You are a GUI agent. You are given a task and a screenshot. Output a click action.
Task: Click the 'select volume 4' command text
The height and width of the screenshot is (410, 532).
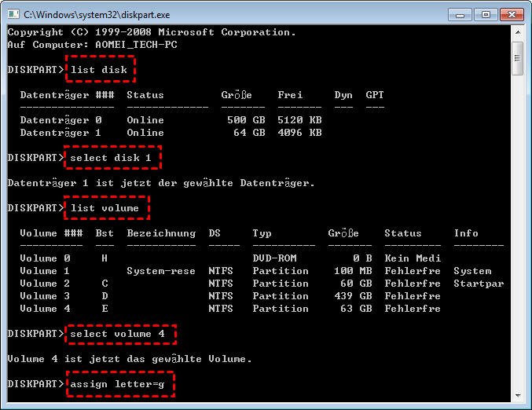[117, 334]
